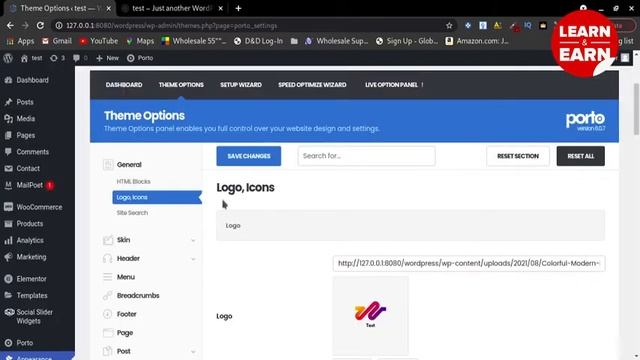
Task: Open the Speed Optimize Wizard tab
Action: (312, 85)
